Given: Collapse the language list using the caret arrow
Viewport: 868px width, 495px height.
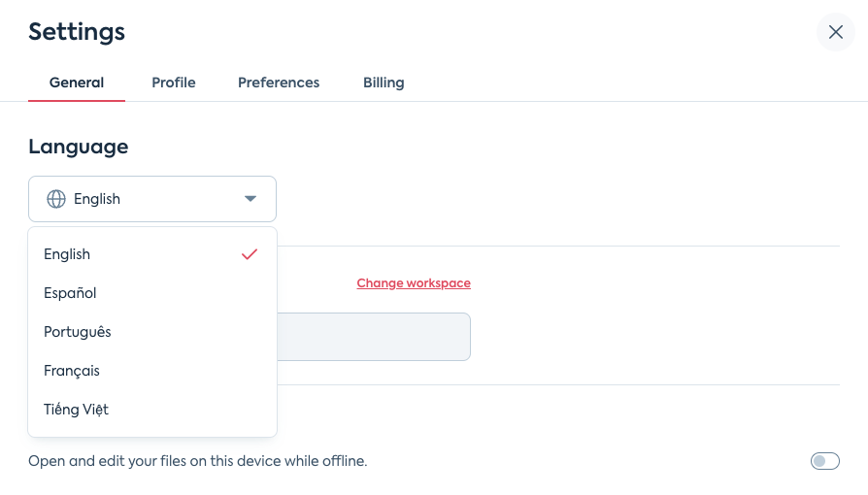Looking at the screenshot, I should point(250,199).
